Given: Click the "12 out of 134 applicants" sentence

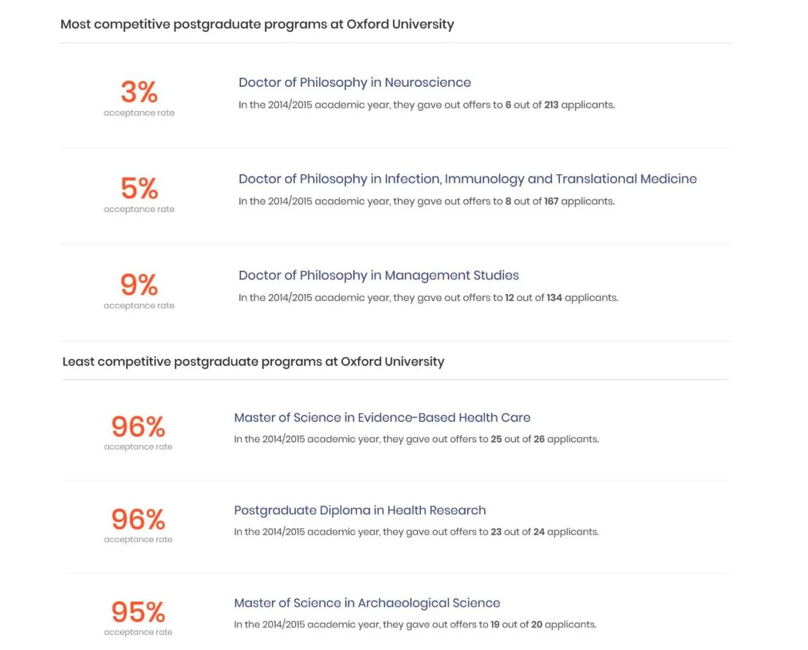Looking at the screenshot, I should coord(428,298).
